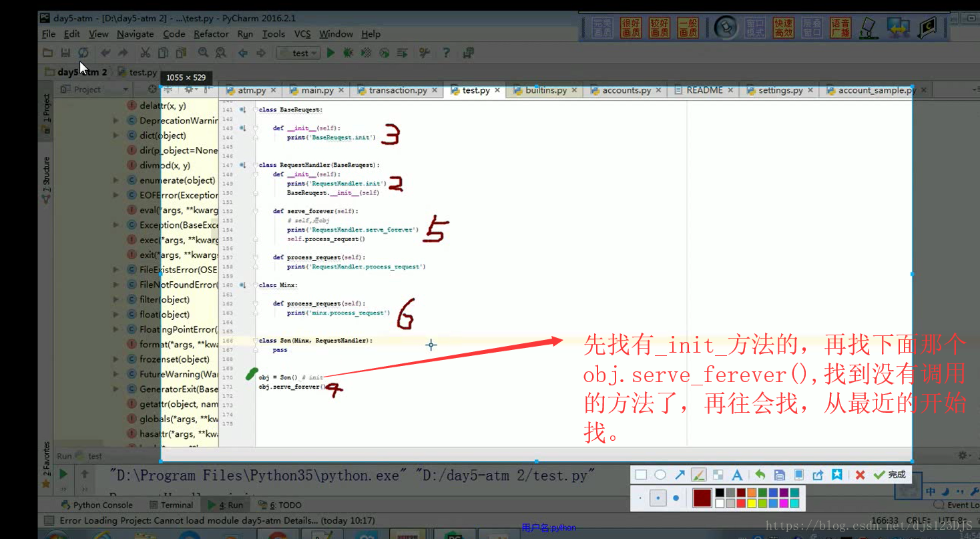Pick the yellow color swatch
This screenshot has height=539, width=980.
[x=752, y=503]
